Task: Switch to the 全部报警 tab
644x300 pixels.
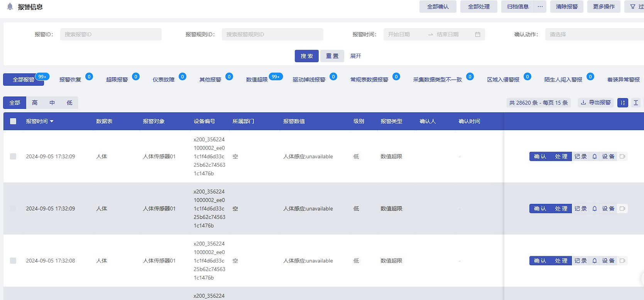Action: point(24,80)
